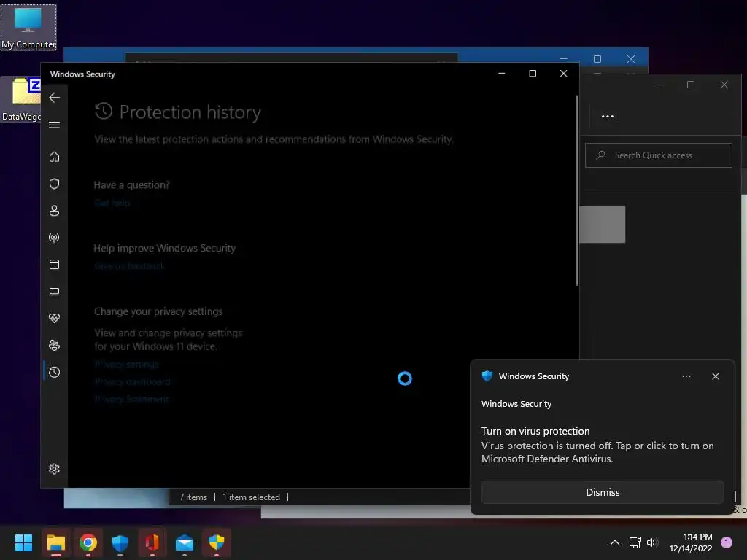Open the Windows Start button
This screenshot has width=747, height=560.
point(23,542)
